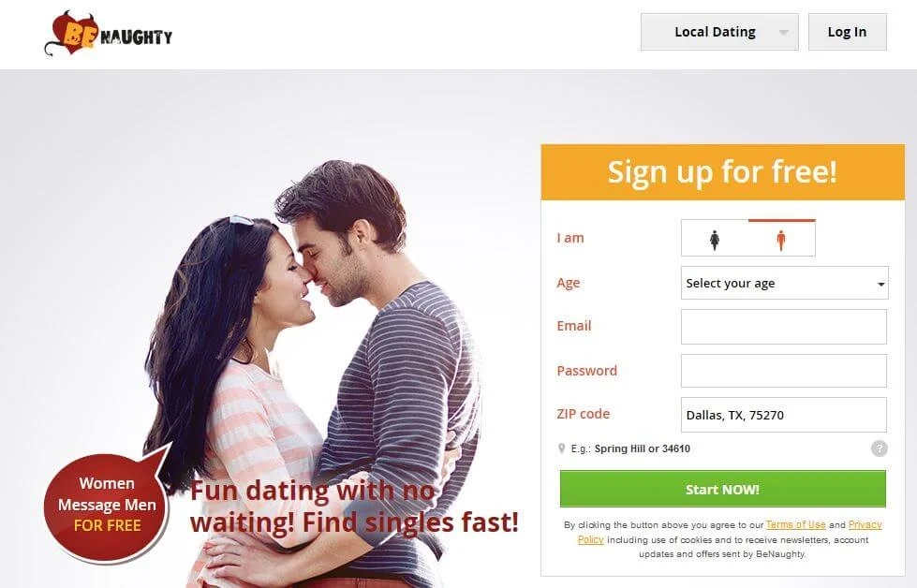Click the Sign up for free! header

click(x=723, y=172)
